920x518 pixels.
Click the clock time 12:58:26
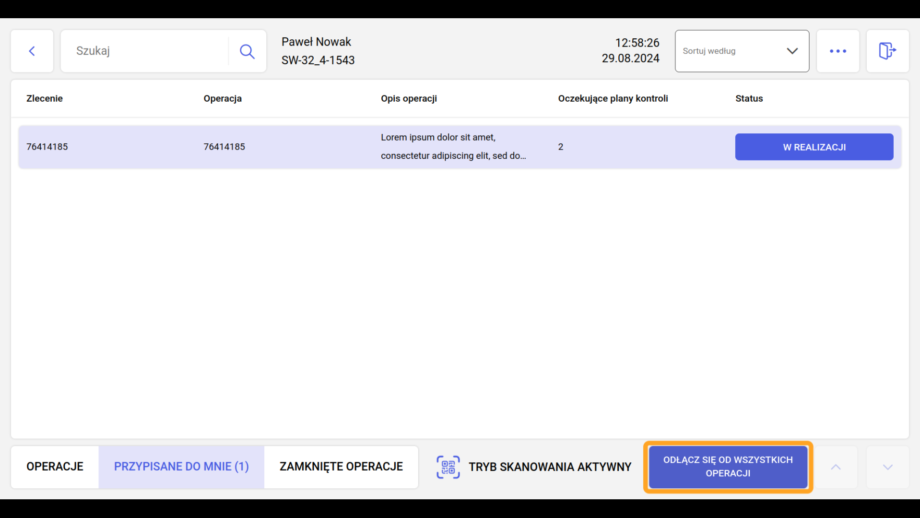tap(637, 43)
